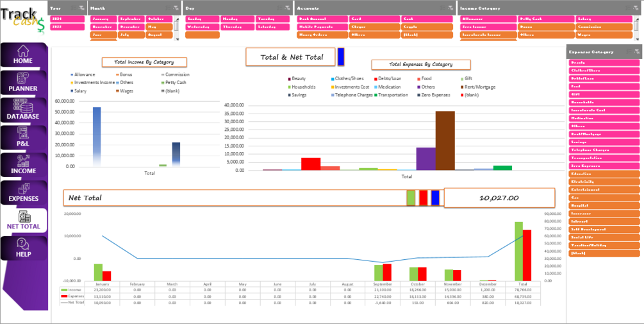Select Transportation in Expenses Category slicer
644x324 pixels.
click(604, 158)
